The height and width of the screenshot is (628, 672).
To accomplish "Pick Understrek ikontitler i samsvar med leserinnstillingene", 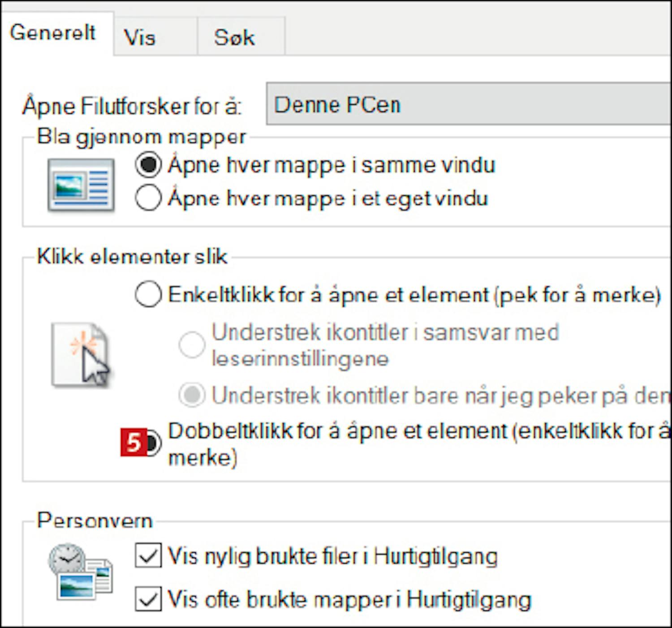I will click(192, 345).
